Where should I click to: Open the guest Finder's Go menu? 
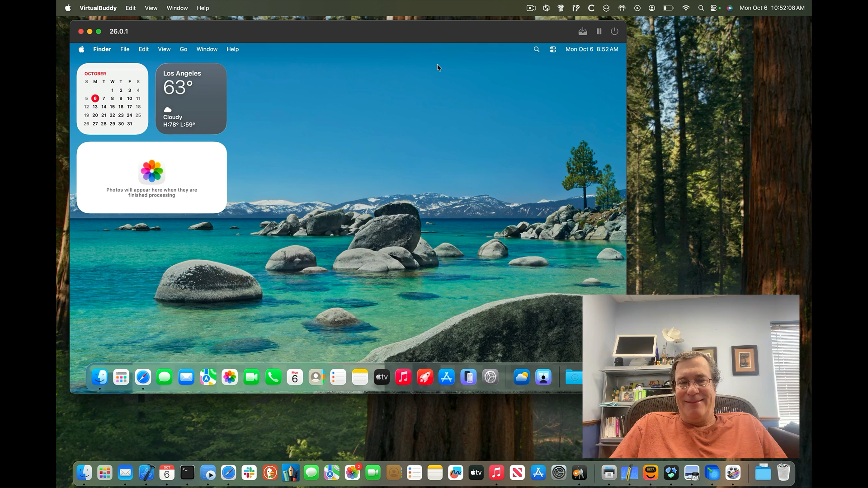click(x=184, y=49)
